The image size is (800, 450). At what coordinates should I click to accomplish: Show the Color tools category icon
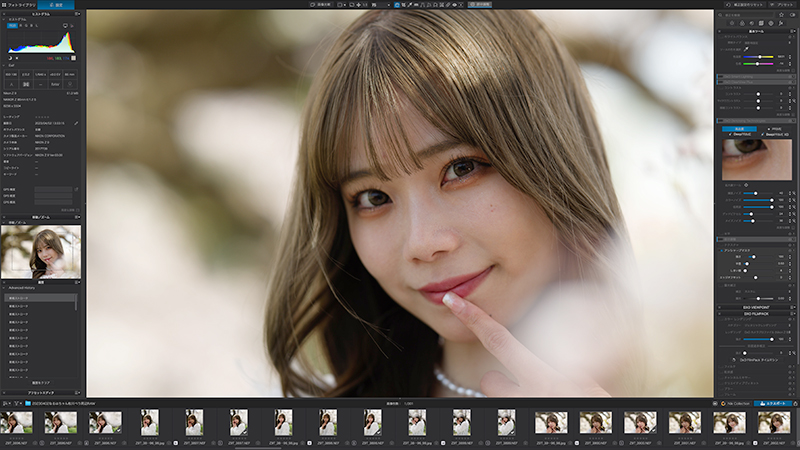742,23
